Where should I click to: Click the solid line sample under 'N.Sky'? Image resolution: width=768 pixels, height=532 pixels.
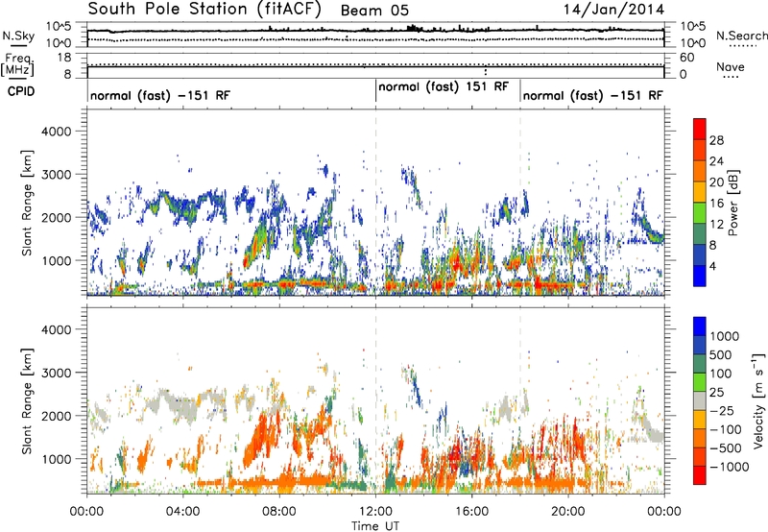click(18, 46)
